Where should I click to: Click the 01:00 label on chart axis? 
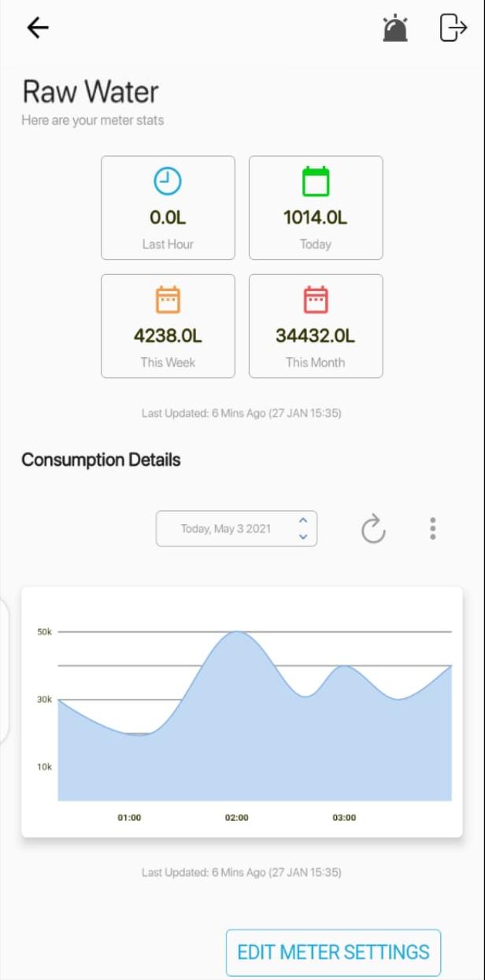pyautogui.click(x=129, y=818)
